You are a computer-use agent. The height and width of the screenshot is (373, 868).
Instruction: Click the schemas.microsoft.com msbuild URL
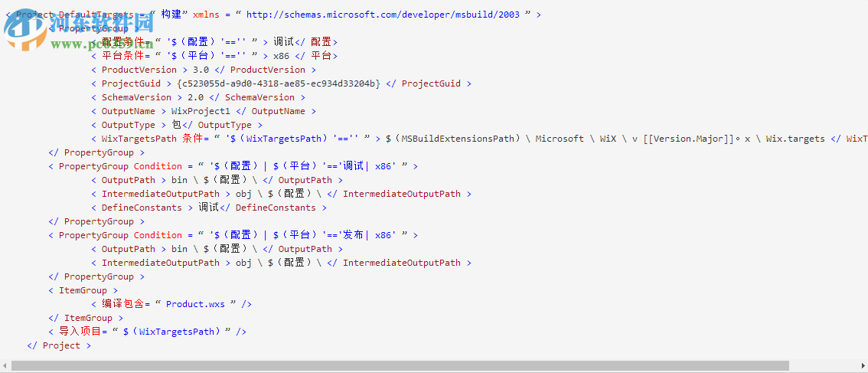tap(383, 15)
